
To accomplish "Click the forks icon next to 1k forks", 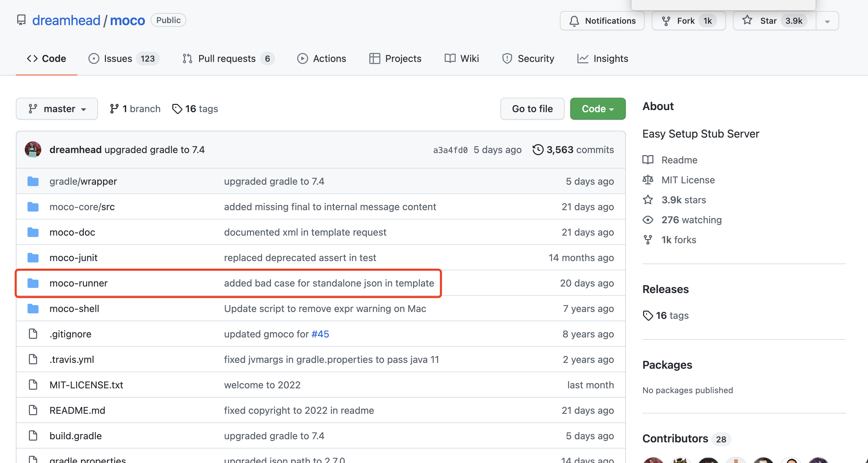I will (648, 240).
